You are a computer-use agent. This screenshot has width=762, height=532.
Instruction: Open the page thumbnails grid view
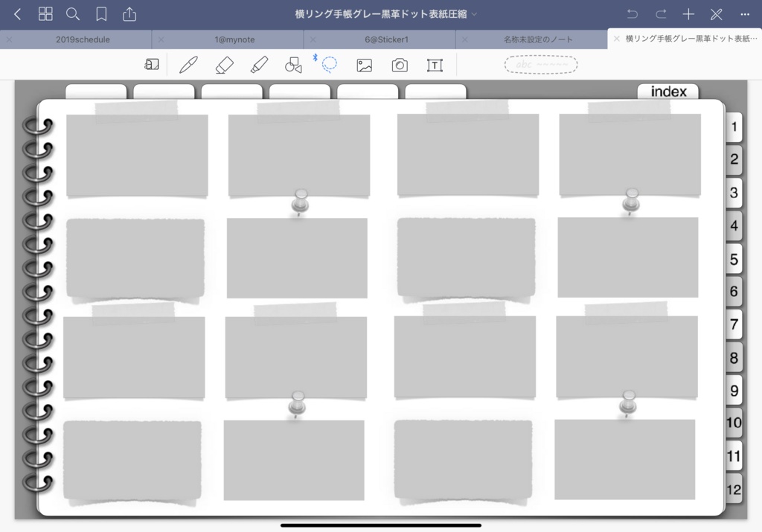[x=45, y=13]
